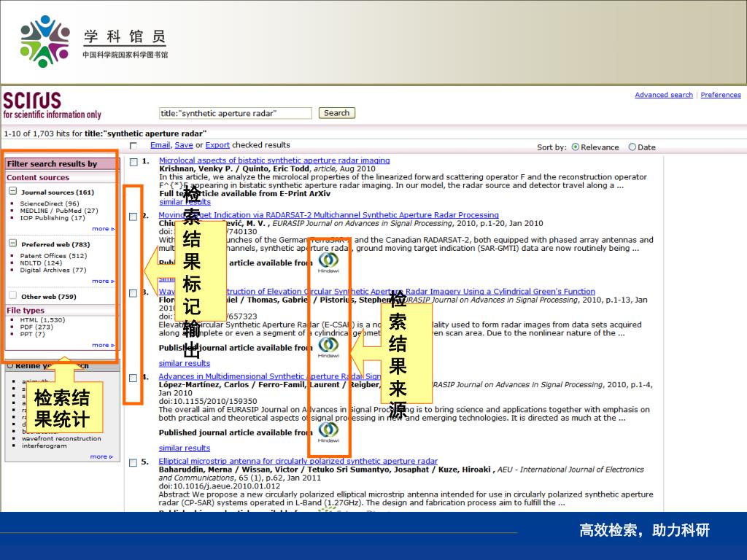Image resolution: width=747 pixels, height=560 pixels.
Task: Click the Hindawi logo under result 4
Action: (328, 432)
